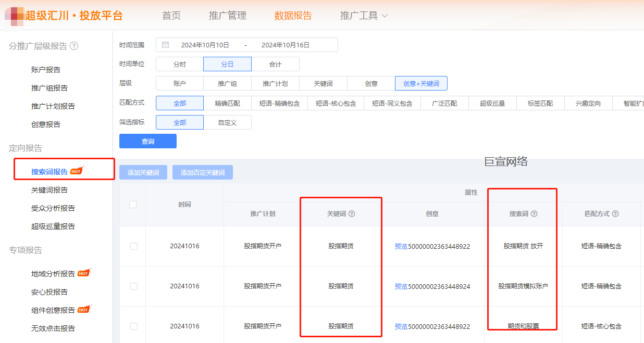
Task: Select 推广组 level option
Action: (228, 83)
